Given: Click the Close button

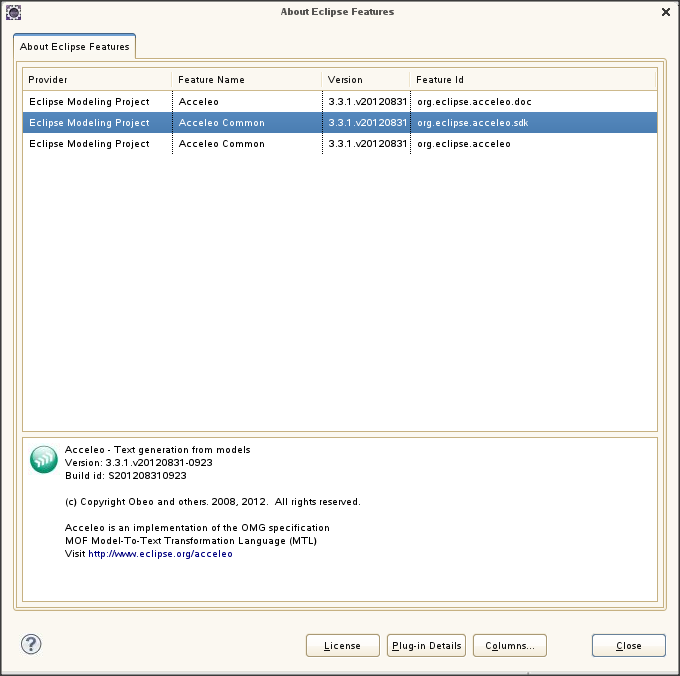Looking at the screenshot, I should tap(629, 646).
